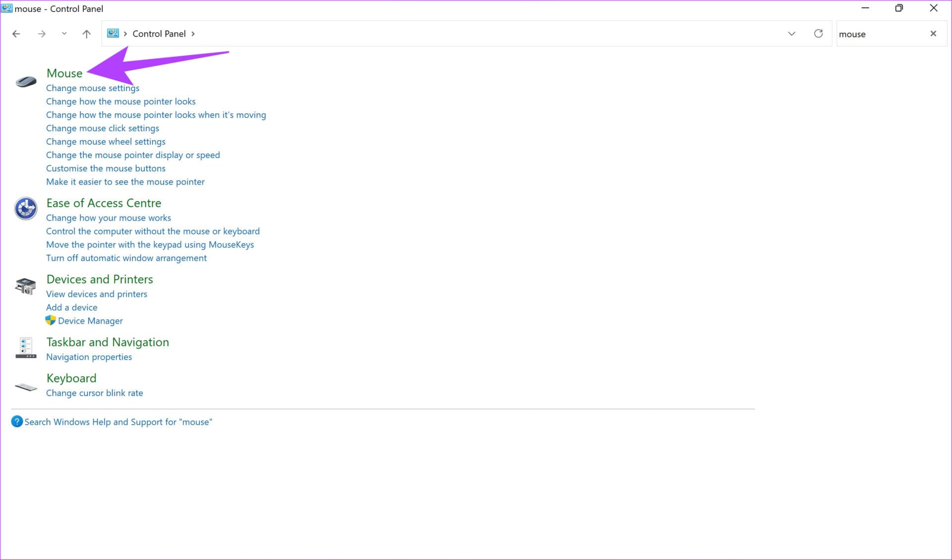Screen dimensions: 952x560
Task: Open the Devices and Printers icon
Action: [26, 286]
